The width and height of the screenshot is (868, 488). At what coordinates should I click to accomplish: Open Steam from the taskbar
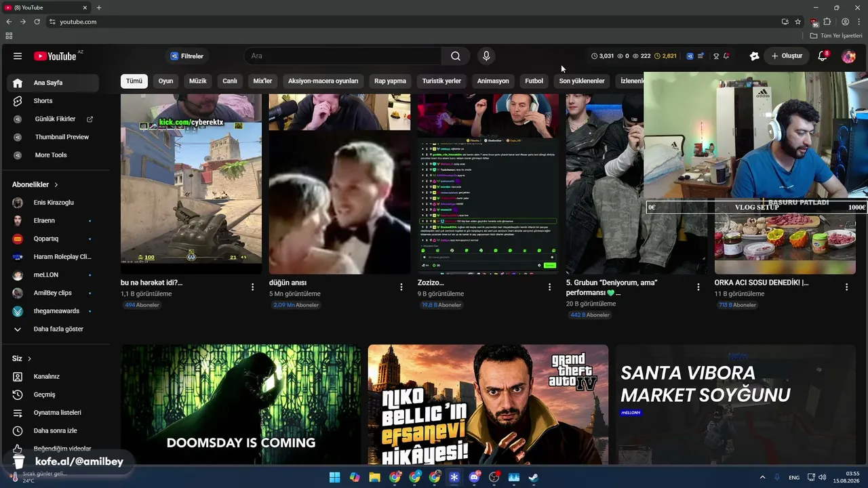click(534, 477)
